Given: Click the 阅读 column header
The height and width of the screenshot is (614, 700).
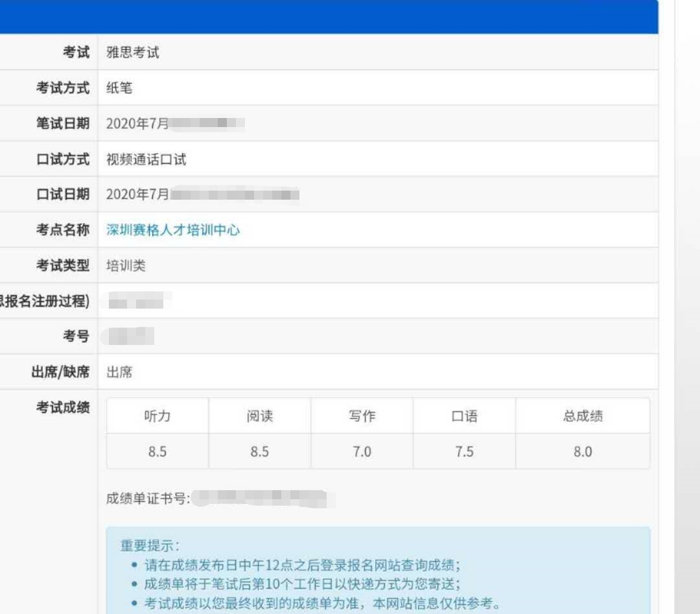Looking at the screenshot, I should click(259, 416).
